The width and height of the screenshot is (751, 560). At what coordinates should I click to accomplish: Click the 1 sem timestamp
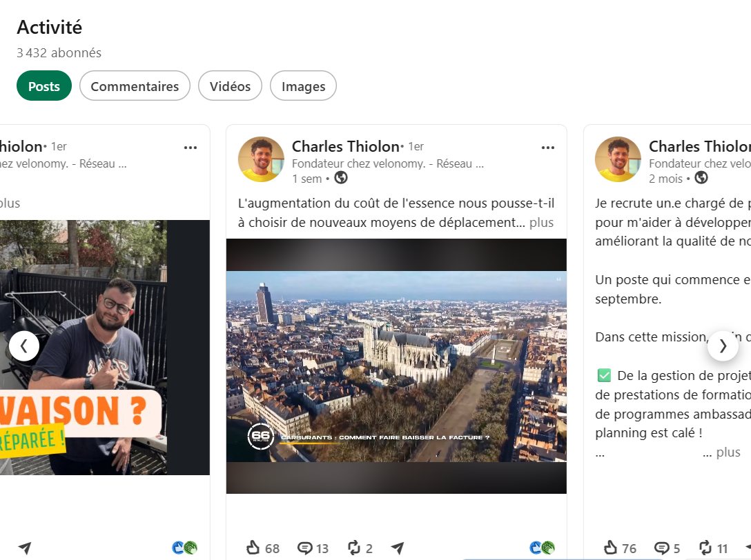click(307, 179)
